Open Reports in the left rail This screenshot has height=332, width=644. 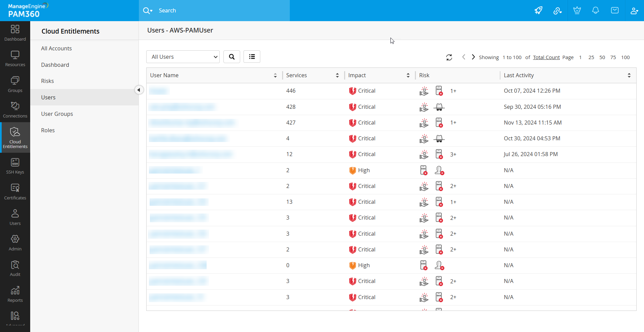(15, 294)
